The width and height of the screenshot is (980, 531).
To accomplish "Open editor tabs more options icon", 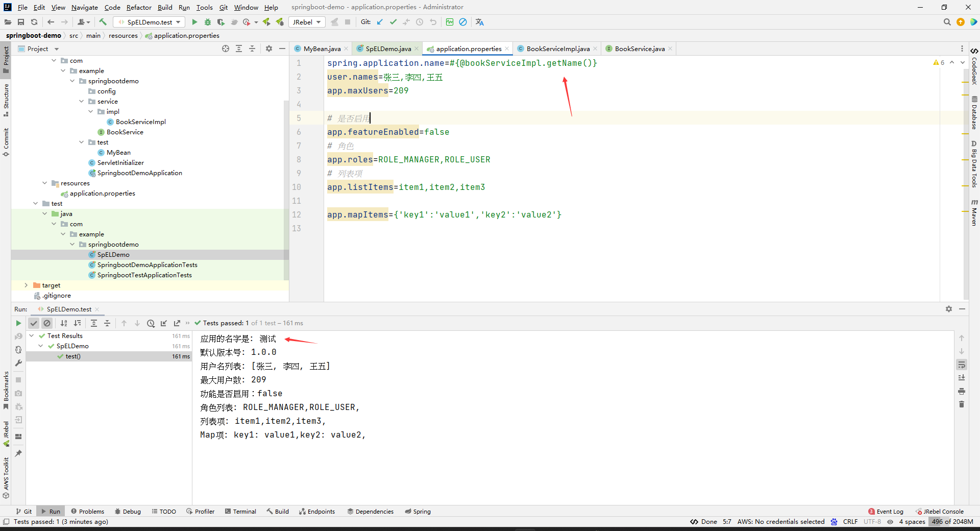I will [962, 49].
